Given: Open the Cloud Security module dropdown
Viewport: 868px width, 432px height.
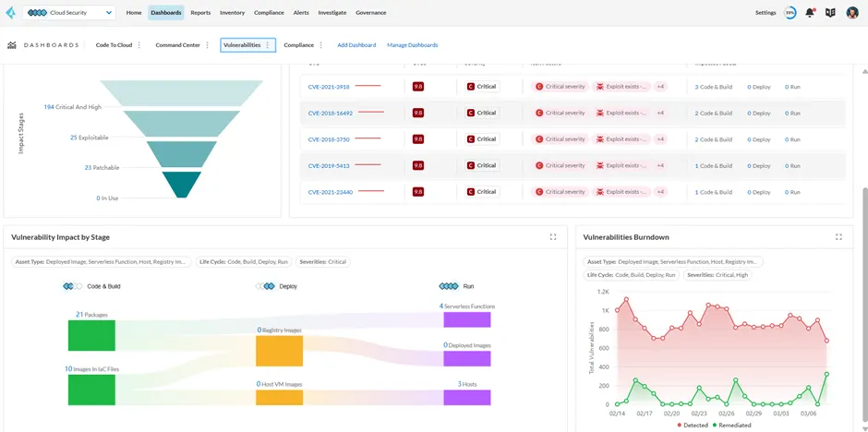Looking at the screenshot, I should click(69, 12).
